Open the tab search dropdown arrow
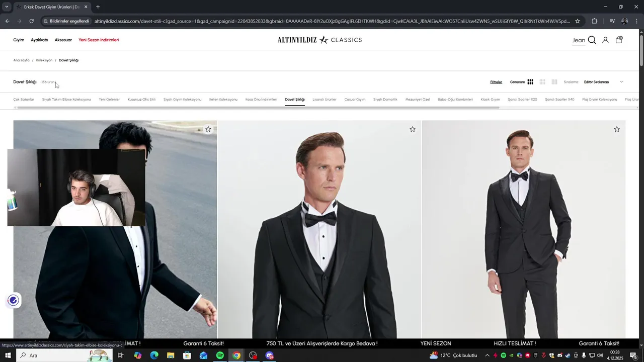Viewport: 644px width, 362px height. [x=7, y=7]
